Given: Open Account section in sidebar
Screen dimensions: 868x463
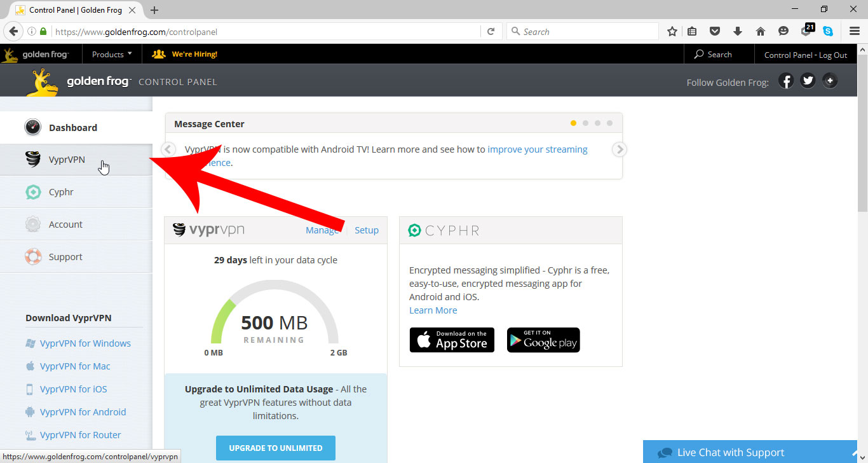Looking at the screenshot, I should click(76, 225).
